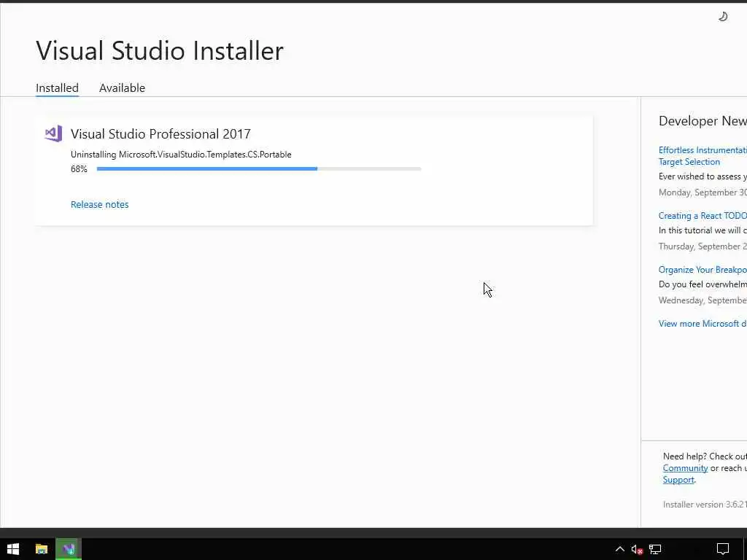Click the Uninstalling Microsoft.VisualStudio.Templates.CS.Portable status text
The width and height of the screenshot is (747, 560).
click(x=181, y=155)
